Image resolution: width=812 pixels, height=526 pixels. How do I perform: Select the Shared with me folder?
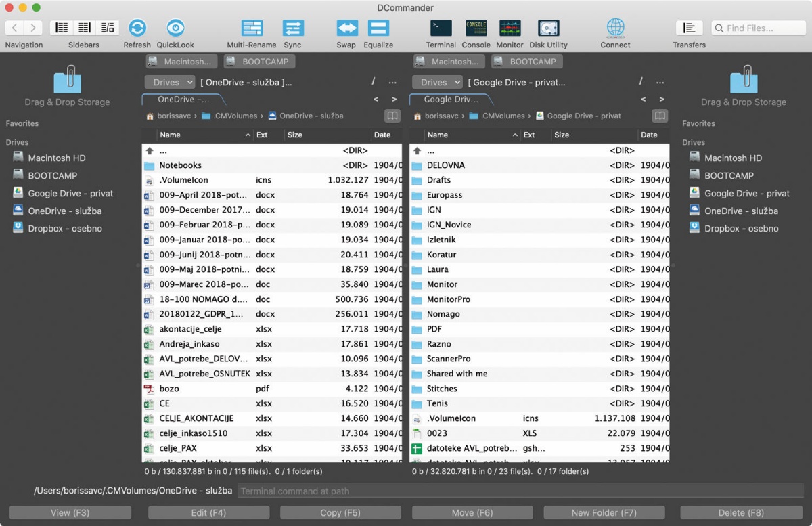pos(539,374)
